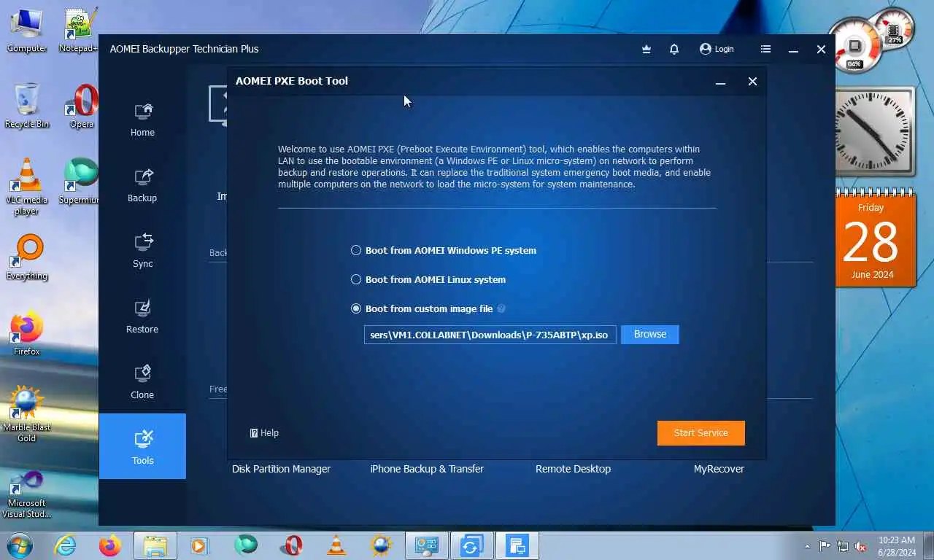
Task: Select Boot from AOMEI Windows PE system
Action: [444, 250]
